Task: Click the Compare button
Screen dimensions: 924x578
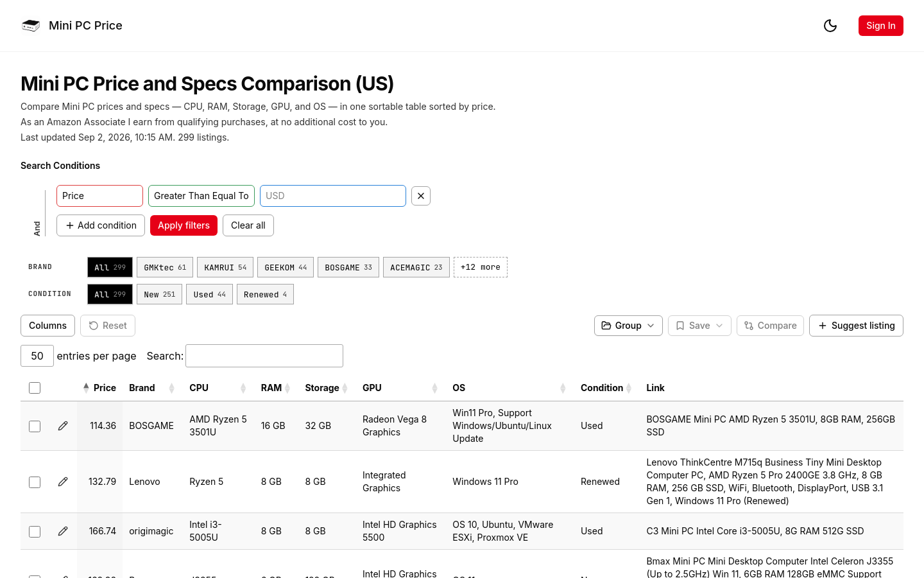Action: pos(770,326)
